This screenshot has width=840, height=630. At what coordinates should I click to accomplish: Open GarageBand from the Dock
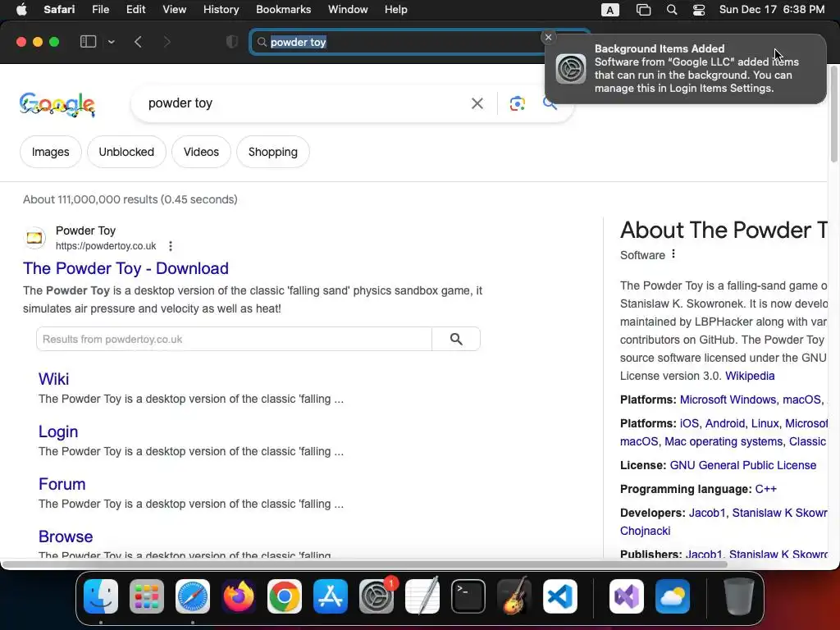click(514, 596)
